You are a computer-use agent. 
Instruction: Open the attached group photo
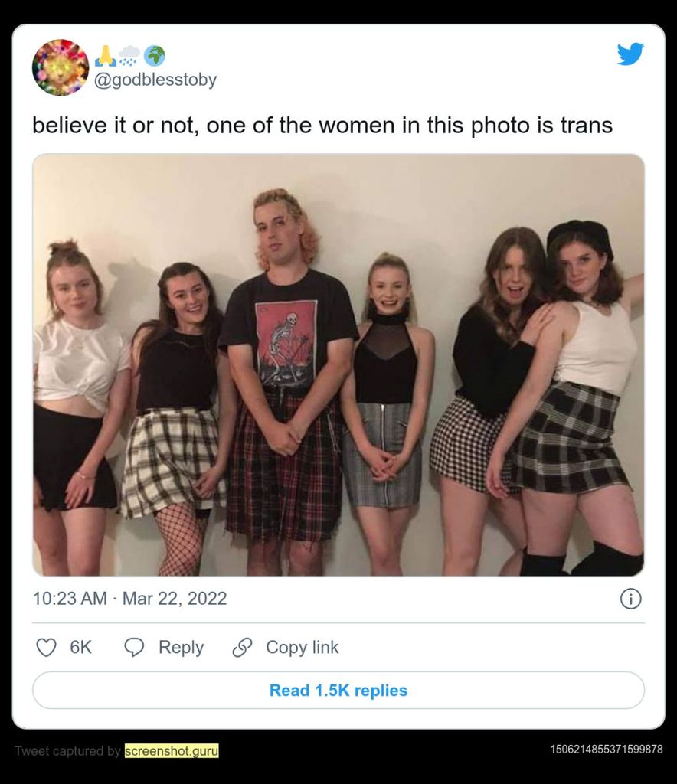click(338, 365)
